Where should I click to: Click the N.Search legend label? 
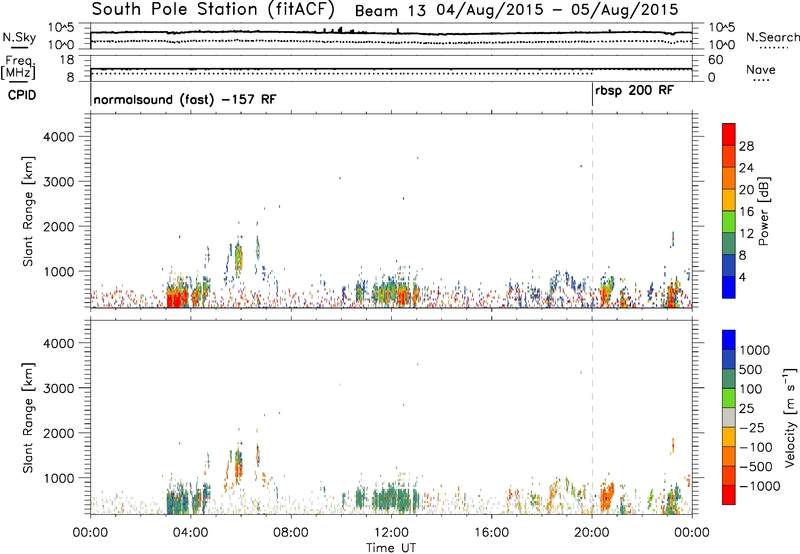click(772, 37)
